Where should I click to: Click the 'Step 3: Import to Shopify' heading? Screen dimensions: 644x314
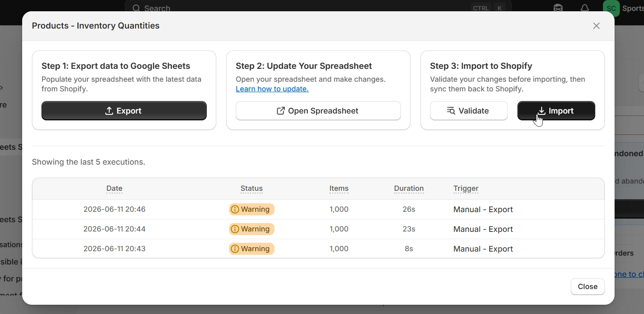tap(481, 66)
